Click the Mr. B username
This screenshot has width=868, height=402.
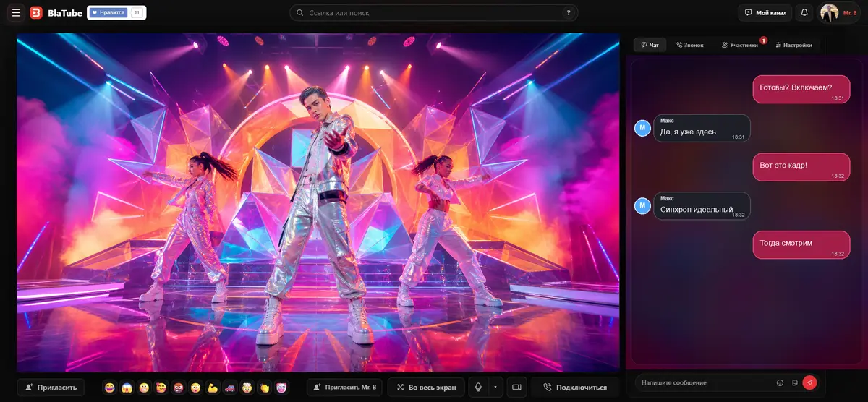point(849,13)
